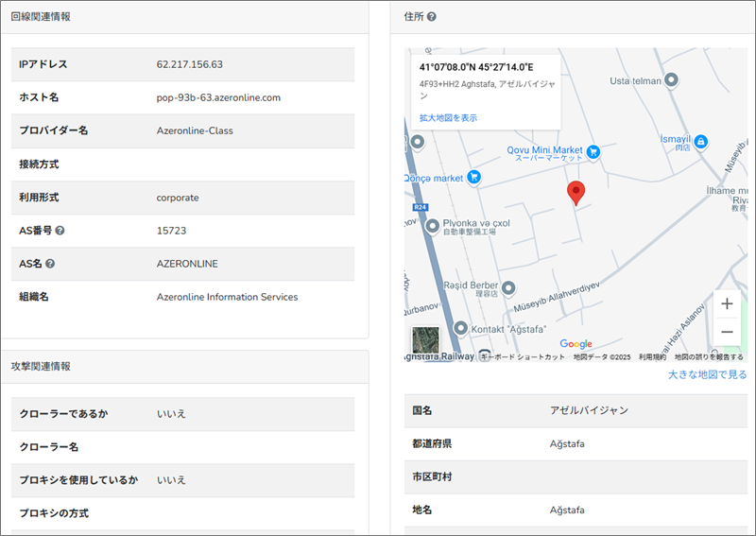Click the İsmayıl shop marker icon
The width and height of the screenshot is (756, 536).
pos(700,142)
